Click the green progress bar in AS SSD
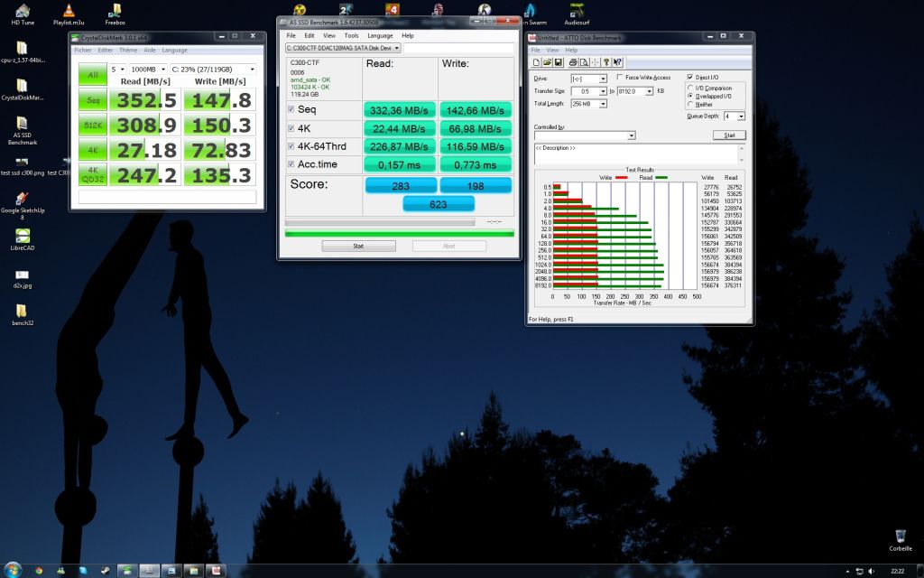924x578 pixels. coord(399,234)
